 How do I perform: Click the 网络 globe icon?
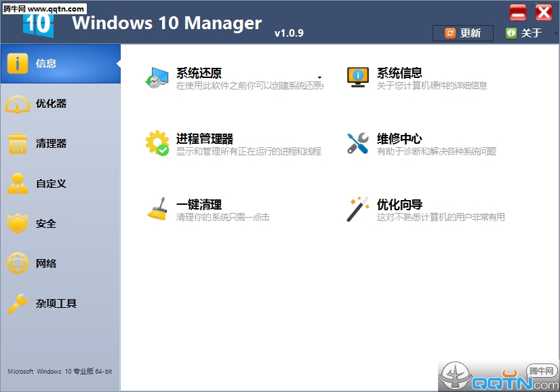(x=17, y=263)
